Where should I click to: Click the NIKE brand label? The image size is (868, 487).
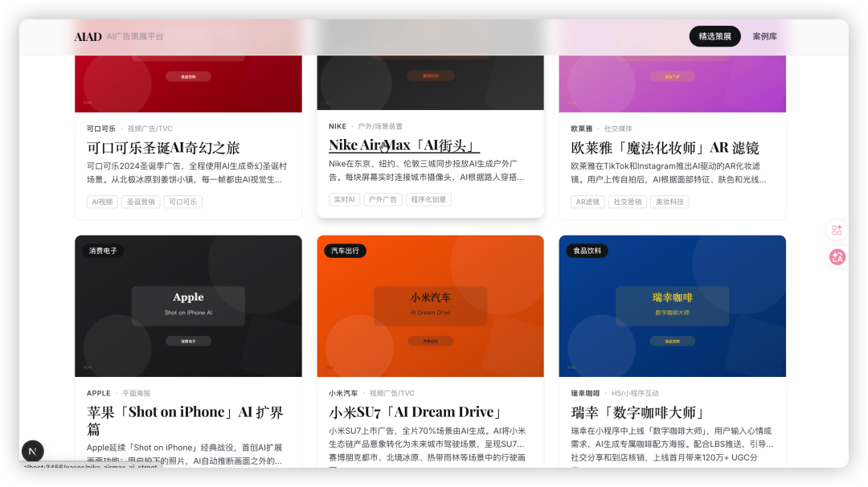pyautogui.click(x=338, y=126)
